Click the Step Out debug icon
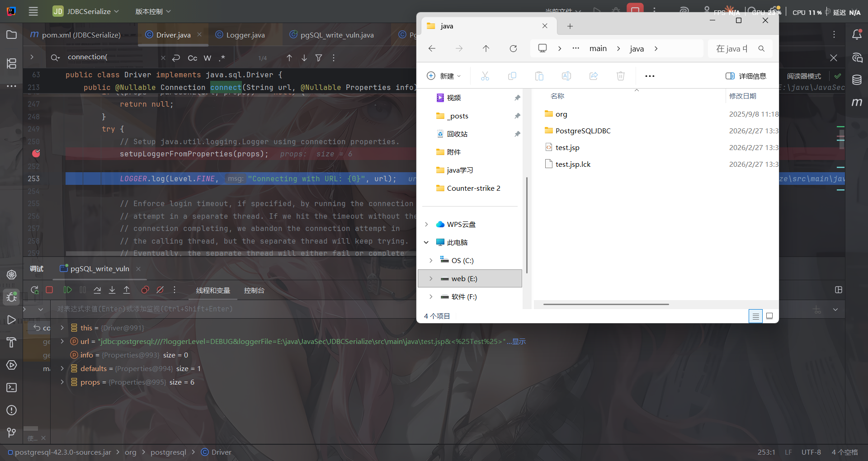The image size is (868, 461). pos(127,290)
